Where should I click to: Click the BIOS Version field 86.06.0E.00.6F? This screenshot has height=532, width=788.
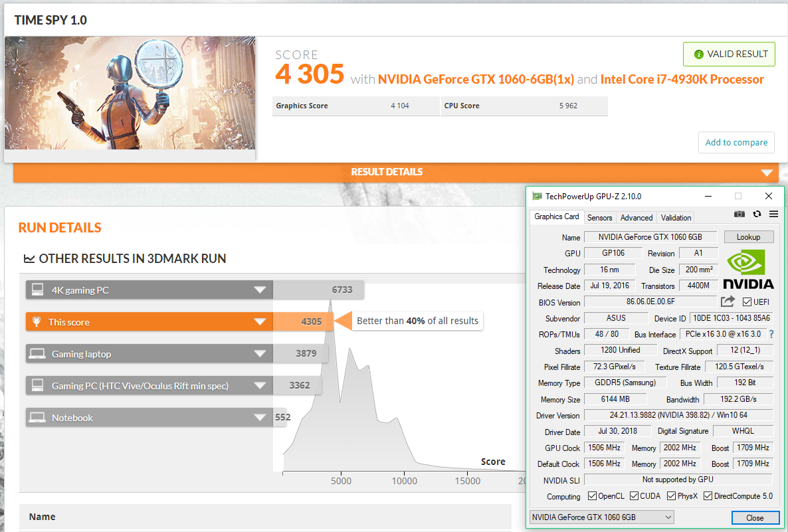[x=650, y=302]
